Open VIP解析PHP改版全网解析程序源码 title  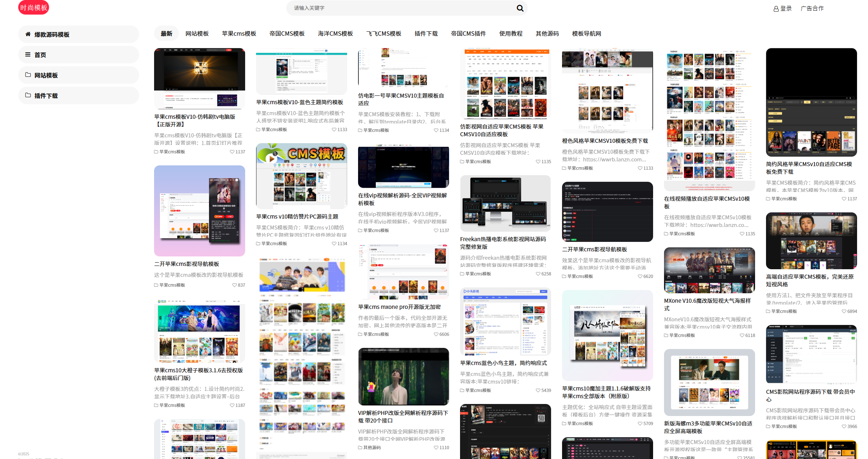403,417
